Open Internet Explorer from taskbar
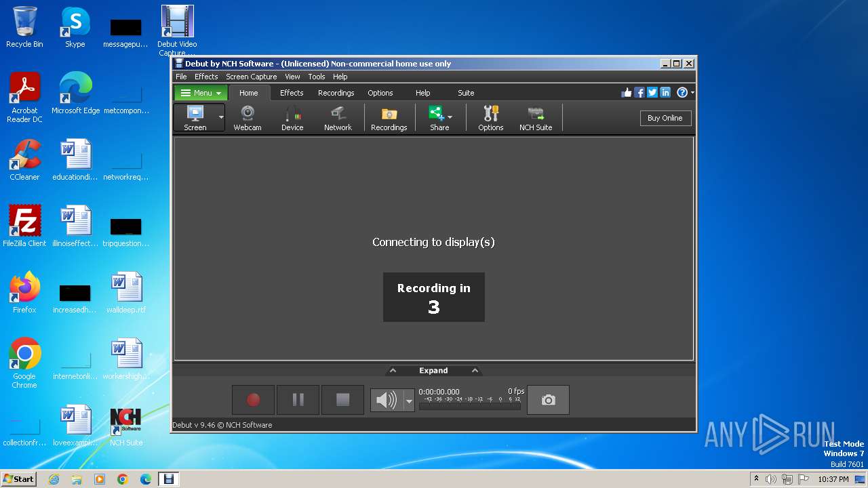Screen dimensions: 868x488 (54, 479)
